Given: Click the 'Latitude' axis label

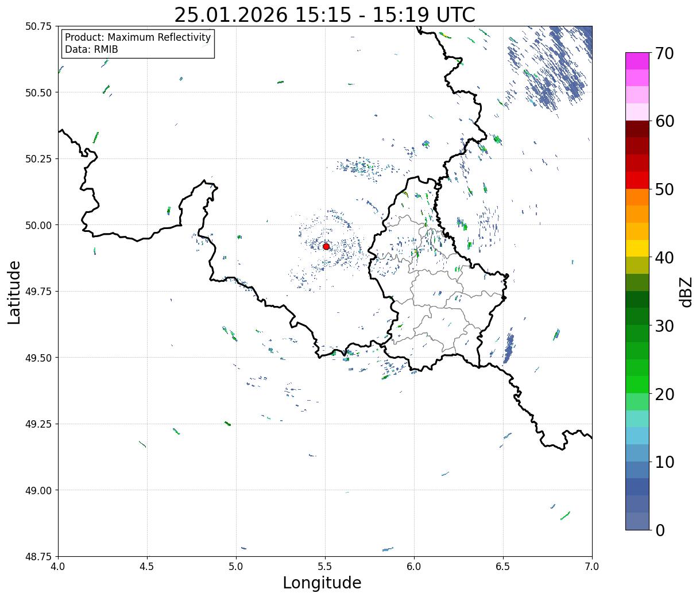Looking at the screenshot, I should click(14, 292).
